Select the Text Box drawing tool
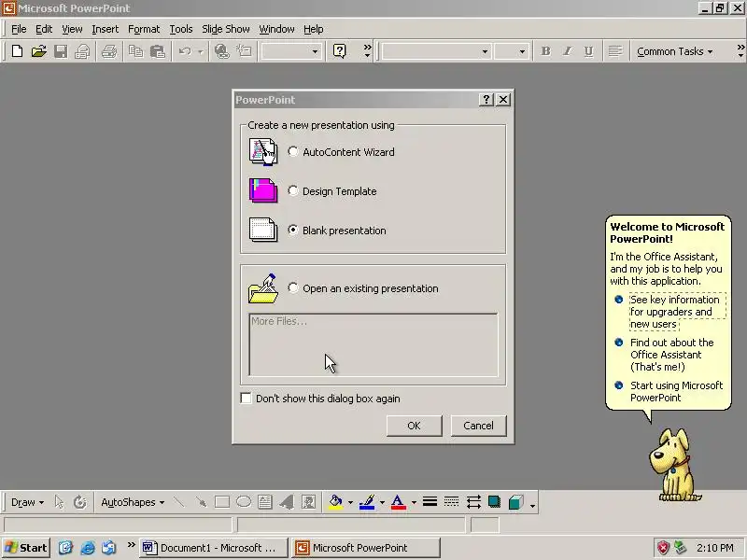This screenshot has height=560, width=747. pos(265,502)
